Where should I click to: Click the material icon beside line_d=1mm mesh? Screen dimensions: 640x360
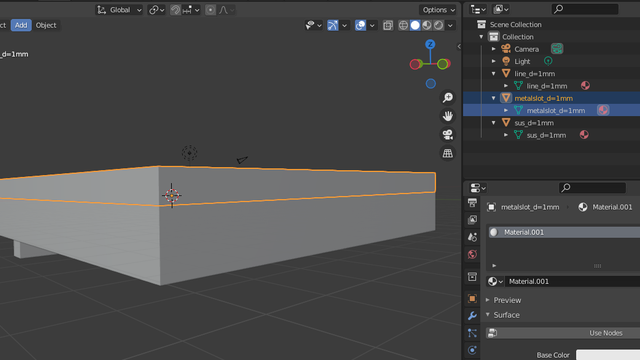point(585,85)
